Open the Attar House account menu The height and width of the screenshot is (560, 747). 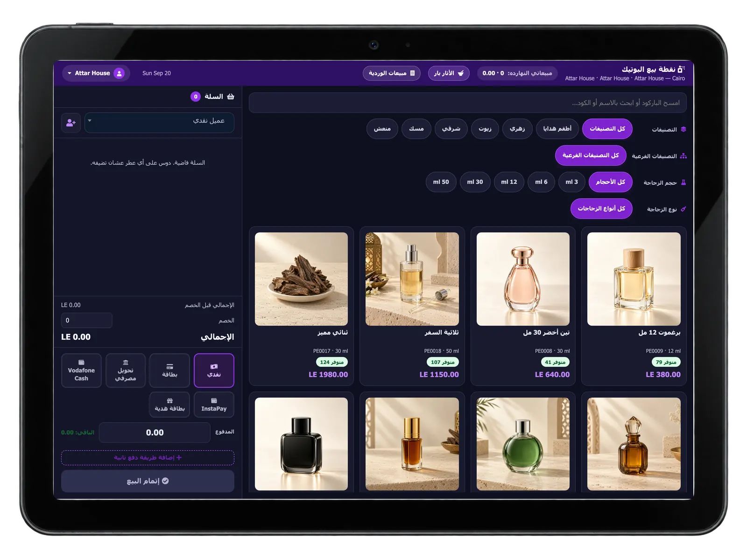[96, 73]
